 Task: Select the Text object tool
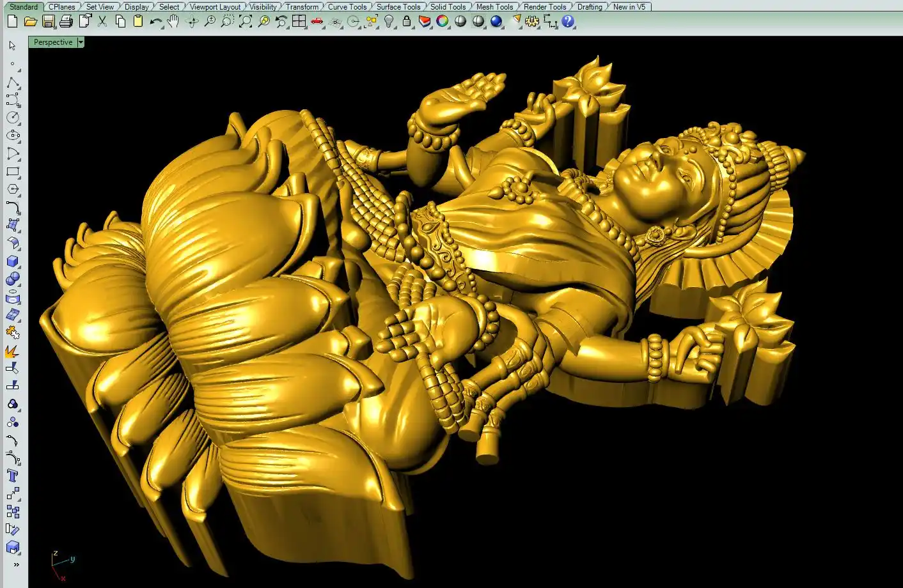pyautogui.click(x=12, y=476)
